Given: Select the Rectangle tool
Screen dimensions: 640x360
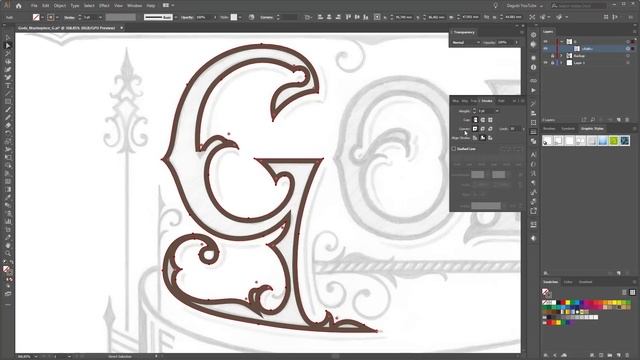Looking at the screenshot, I should coord(8,101).
